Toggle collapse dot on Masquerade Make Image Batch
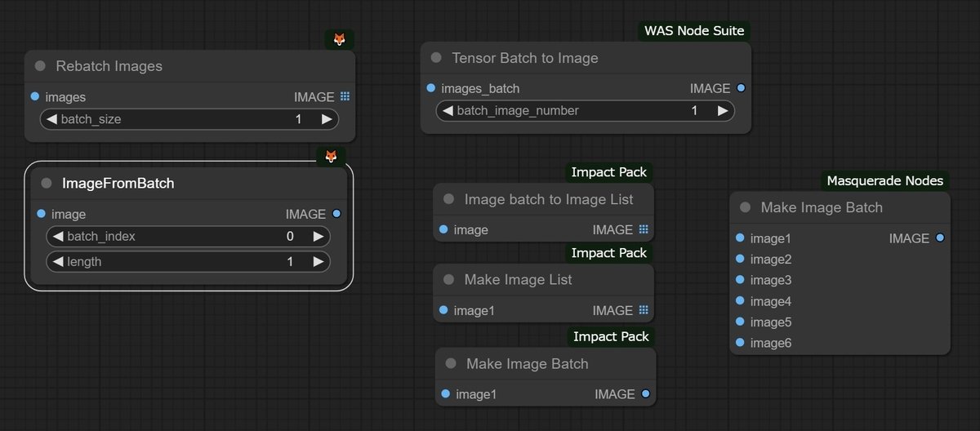 [x=745, y=207]
